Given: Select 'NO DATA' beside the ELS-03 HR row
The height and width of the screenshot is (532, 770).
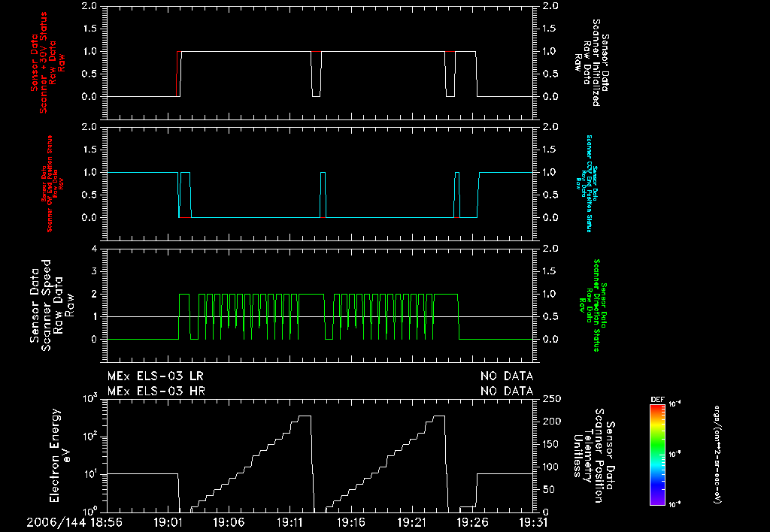Looking at the screenshot, I should click(507, 391).
